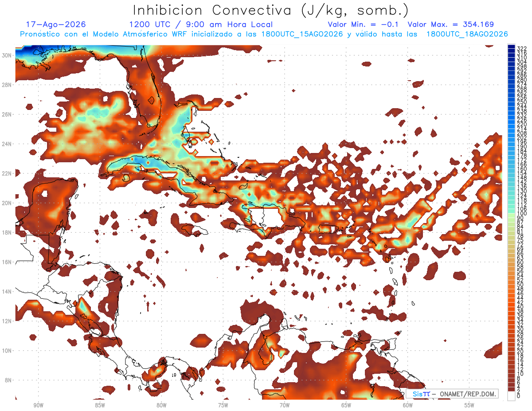Click the colorbar label '280'
532x411 pixels.
(521, 80)
